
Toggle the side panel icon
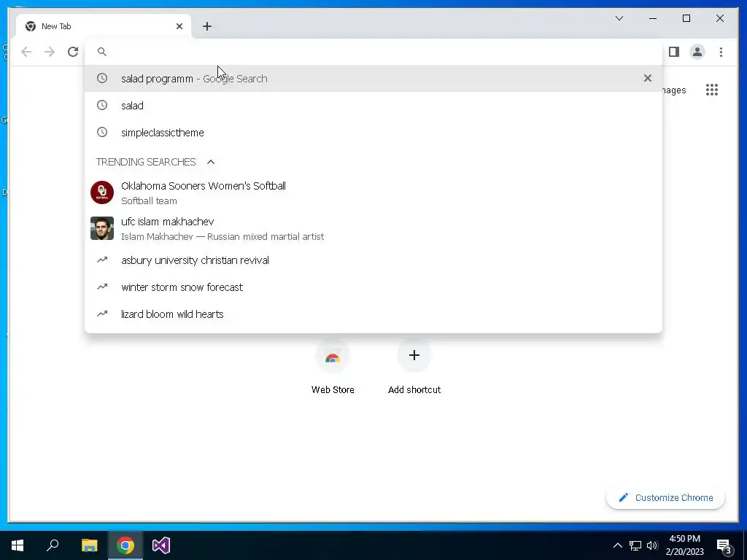point(673,52)
